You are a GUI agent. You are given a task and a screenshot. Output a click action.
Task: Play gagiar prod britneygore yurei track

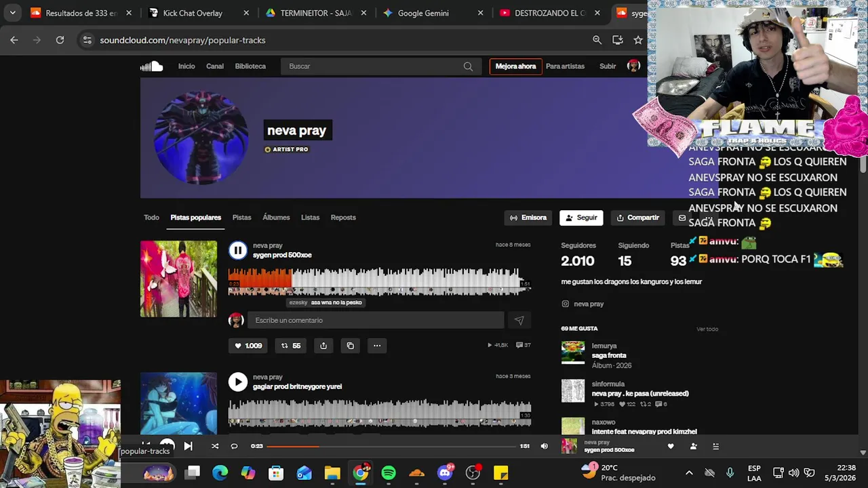coord(237,382)
